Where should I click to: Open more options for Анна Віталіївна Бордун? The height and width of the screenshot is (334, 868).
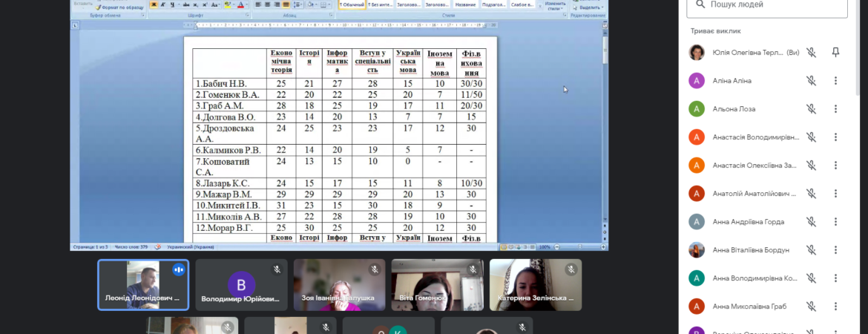835,250
